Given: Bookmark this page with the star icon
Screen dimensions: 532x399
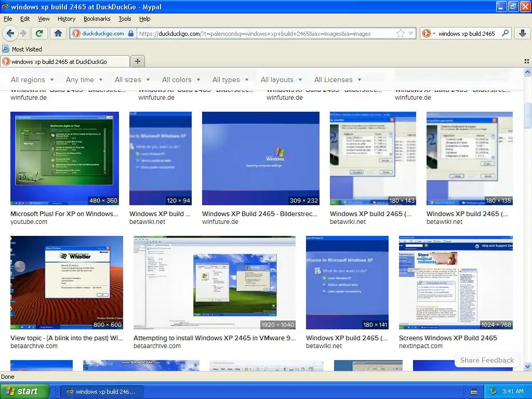Looking at the screenshot, I should click(401, 33).
